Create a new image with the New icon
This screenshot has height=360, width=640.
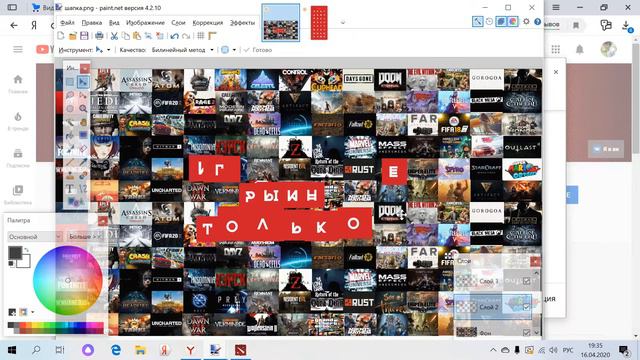[61, 36]
